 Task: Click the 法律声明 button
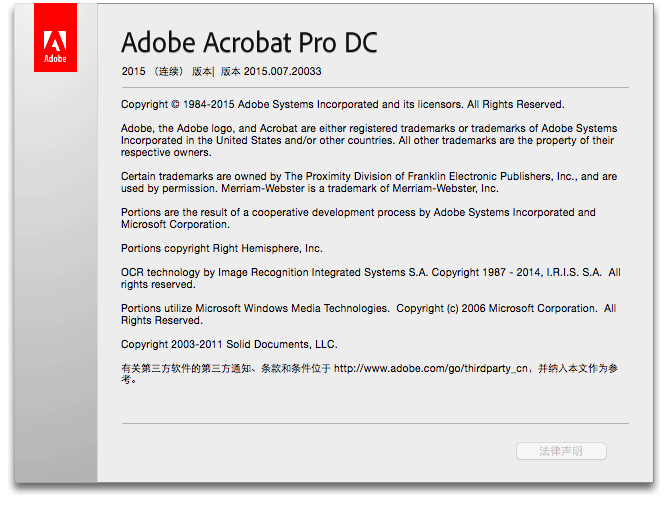tap(561, 451)
